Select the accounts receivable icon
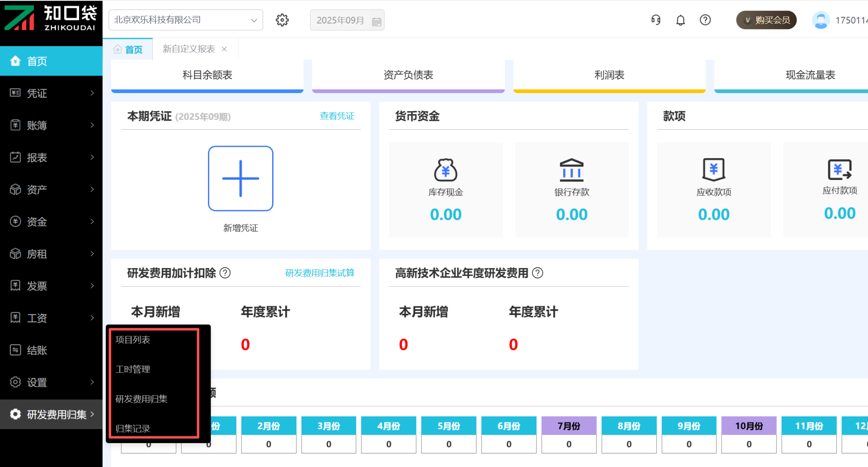 (x=713, y=170)
